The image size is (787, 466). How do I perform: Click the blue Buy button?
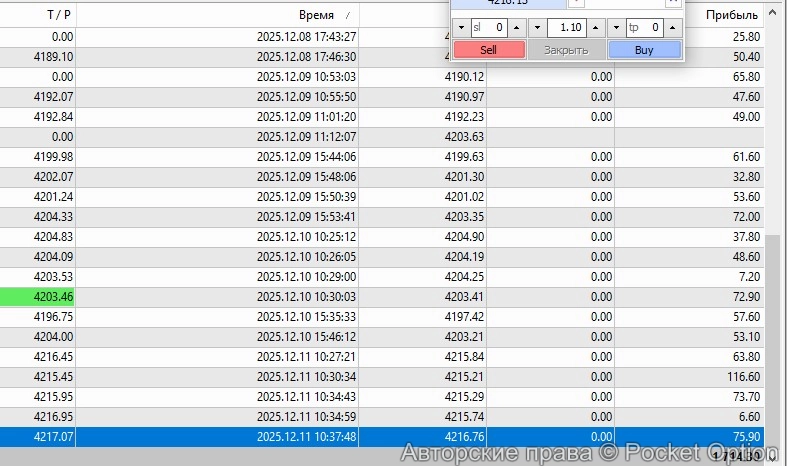pos(644,49)
